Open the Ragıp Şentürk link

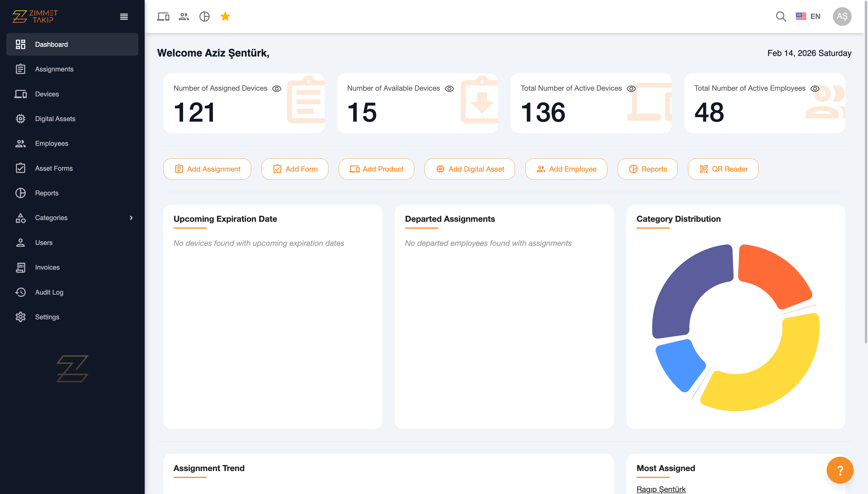[x=661, y=489]
